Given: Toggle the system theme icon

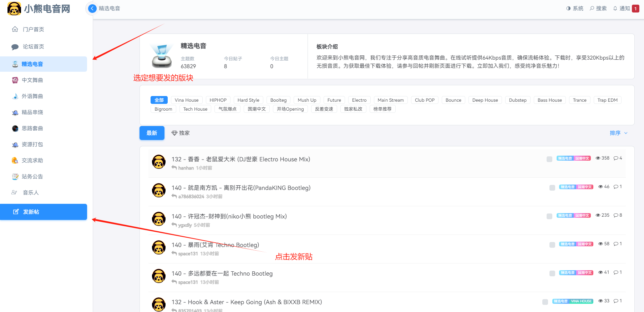Looking at the screenshot, I should point(568,9).
